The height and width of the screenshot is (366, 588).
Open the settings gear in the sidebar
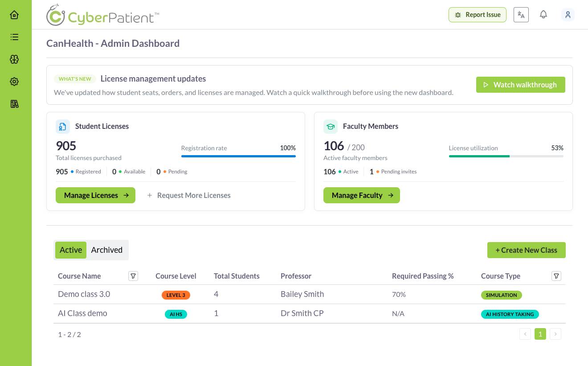point(14,82)
